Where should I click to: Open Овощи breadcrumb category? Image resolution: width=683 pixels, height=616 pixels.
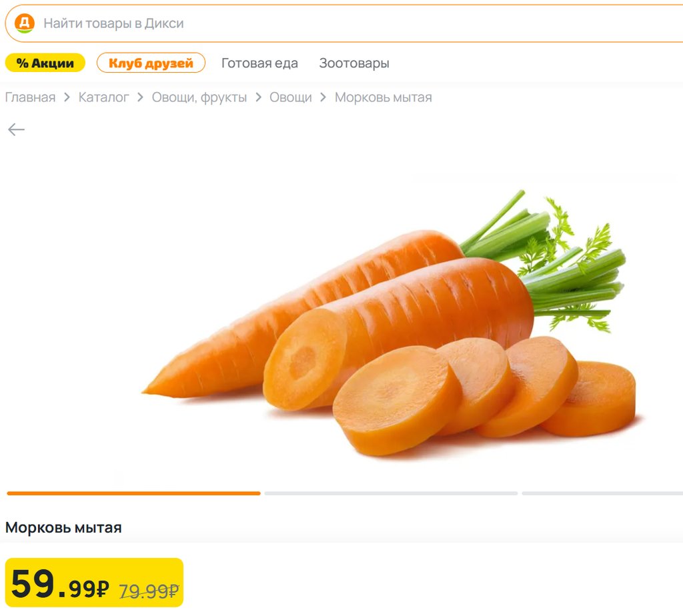click(x=291, y=97)
